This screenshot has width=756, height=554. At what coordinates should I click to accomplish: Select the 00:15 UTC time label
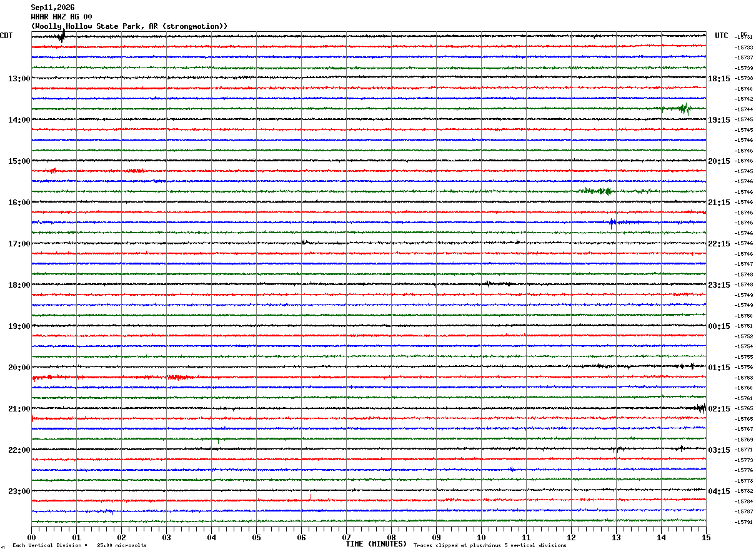(719, 326)
